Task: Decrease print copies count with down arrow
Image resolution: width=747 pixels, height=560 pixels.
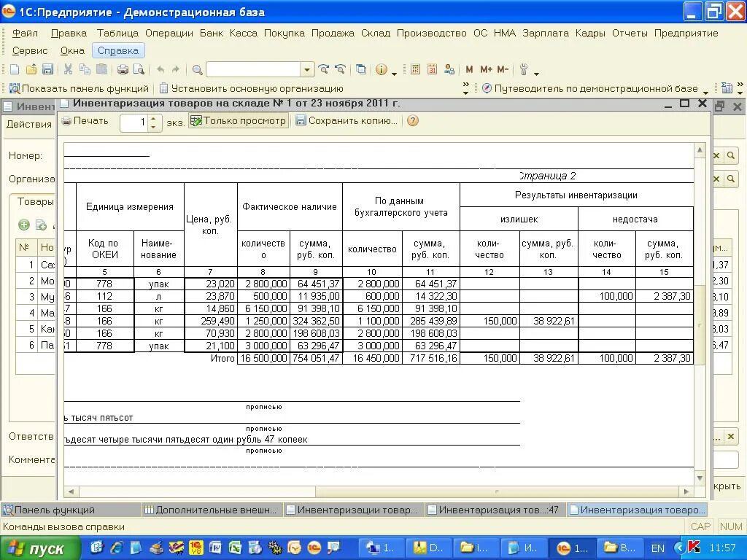Action: (x=153, y=127)
